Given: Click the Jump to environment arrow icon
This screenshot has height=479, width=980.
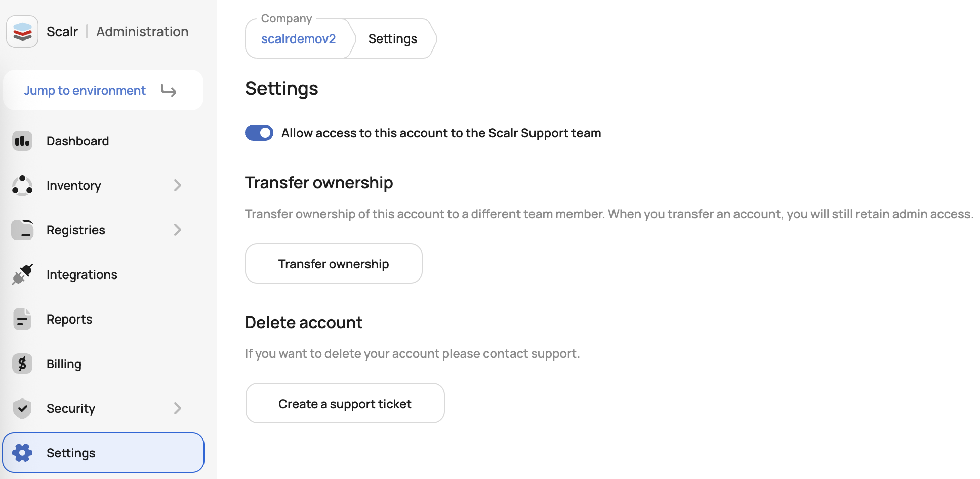Looking at the screenshot, I should coord(169,90).
